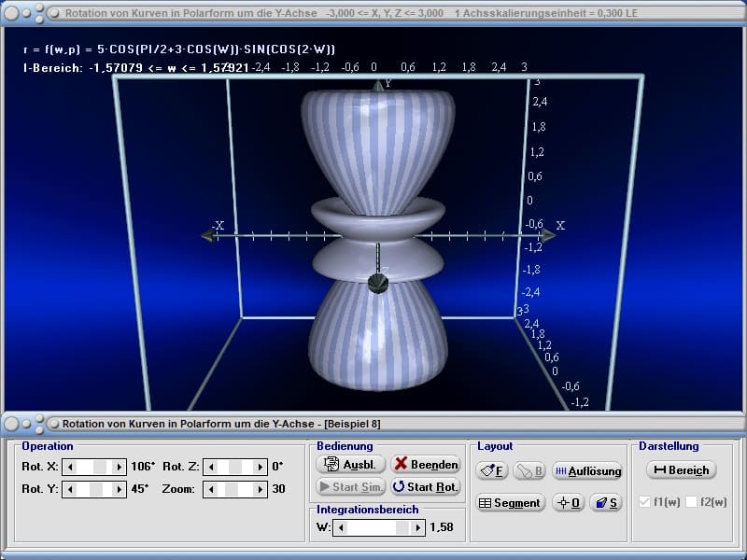Decrease Zoom with left arrow

coord(211,489)
